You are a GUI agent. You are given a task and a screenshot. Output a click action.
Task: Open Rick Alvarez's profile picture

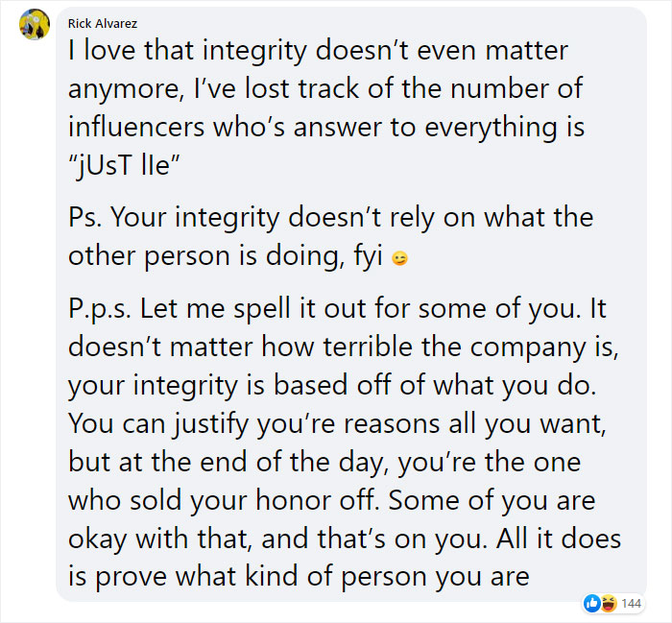35,24
